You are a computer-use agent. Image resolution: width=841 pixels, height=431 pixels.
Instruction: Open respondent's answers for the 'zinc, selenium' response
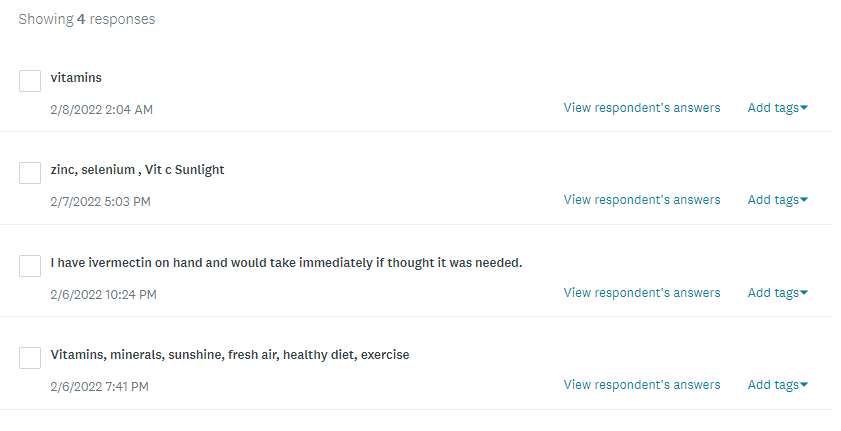point(641,200)
